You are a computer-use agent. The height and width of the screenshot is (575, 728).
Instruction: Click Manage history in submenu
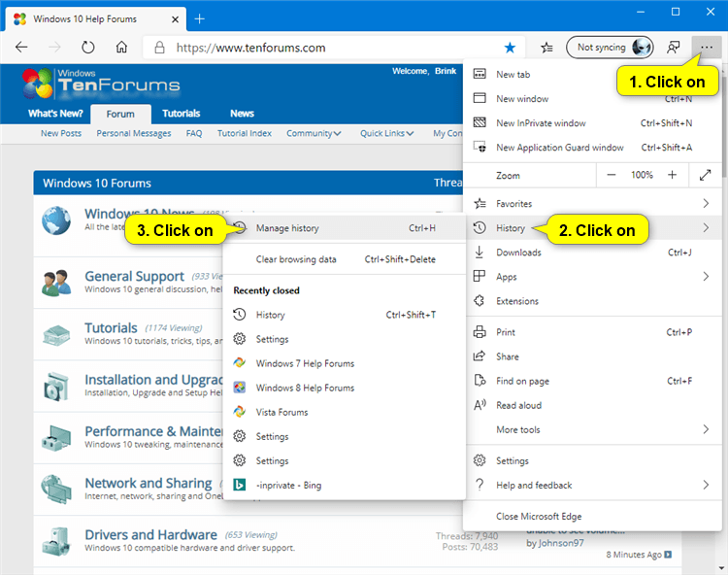click(x=345, y=228)
